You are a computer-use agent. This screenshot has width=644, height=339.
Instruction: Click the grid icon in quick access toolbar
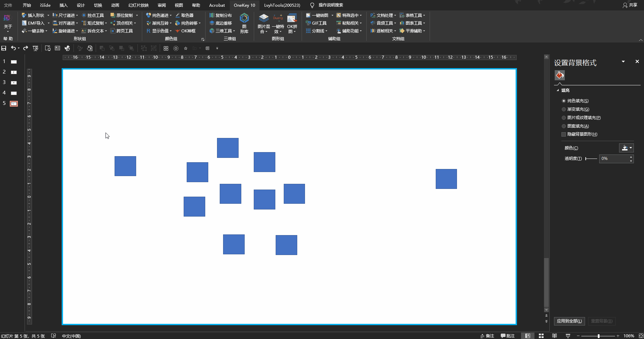(x=166, y=48)
